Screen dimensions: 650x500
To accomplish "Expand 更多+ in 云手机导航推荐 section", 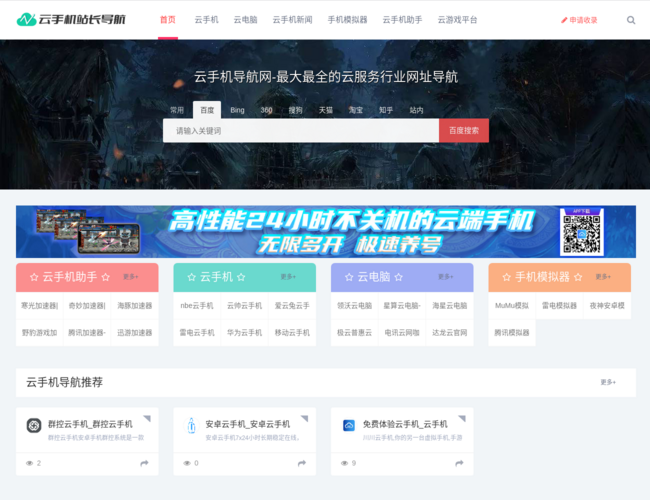I will [x=608, y=382].
